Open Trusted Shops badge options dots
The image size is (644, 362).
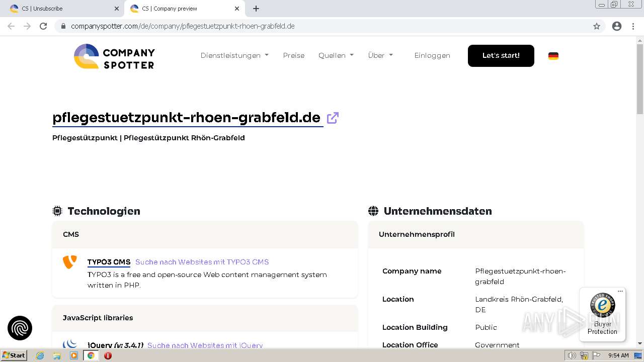620,291
